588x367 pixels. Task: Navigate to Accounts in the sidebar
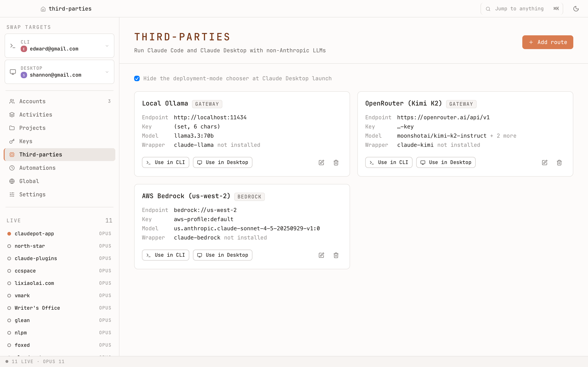coord(32,101)
